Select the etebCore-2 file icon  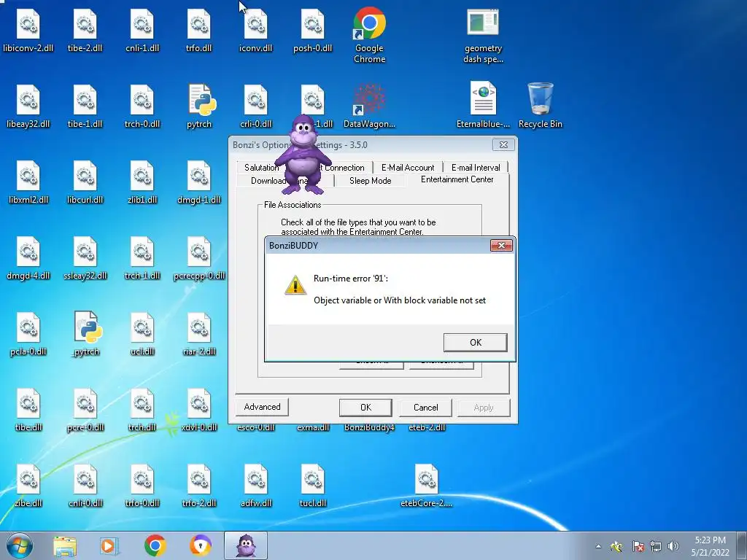click(x=426, y=485)
